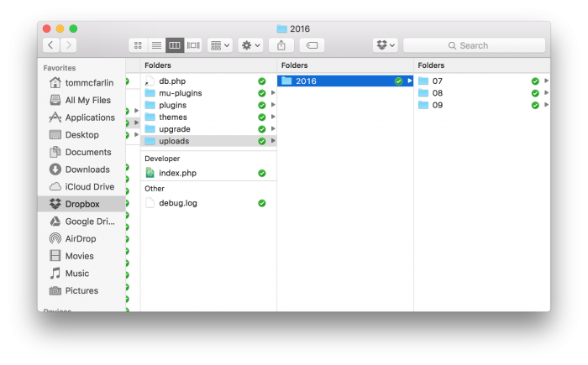This screenshot has height=365, width=588.
Task: Open the Dropbox toolbar dropdown
Action: [x=386, y=45]
